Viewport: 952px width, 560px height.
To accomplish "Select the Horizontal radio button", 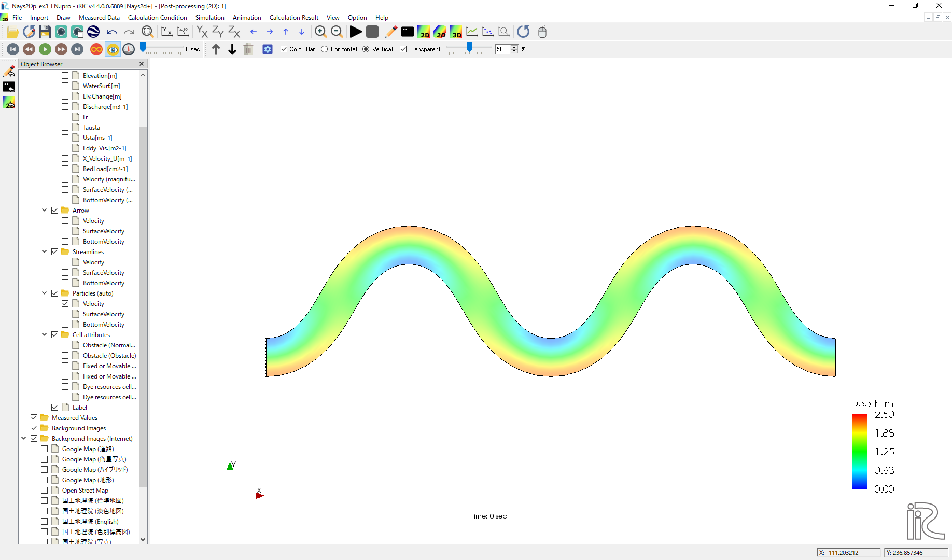I will [x=325, y=49].
